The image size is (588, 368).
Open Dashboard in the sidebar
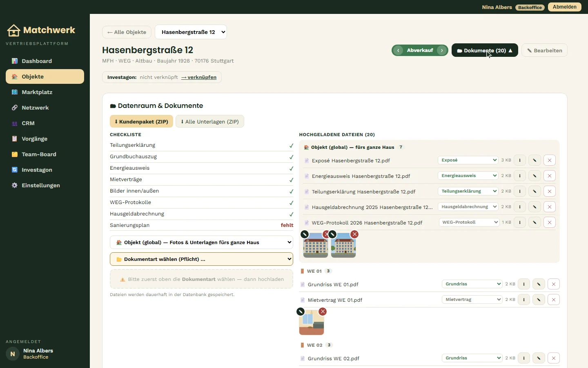[x=45, y=61]
